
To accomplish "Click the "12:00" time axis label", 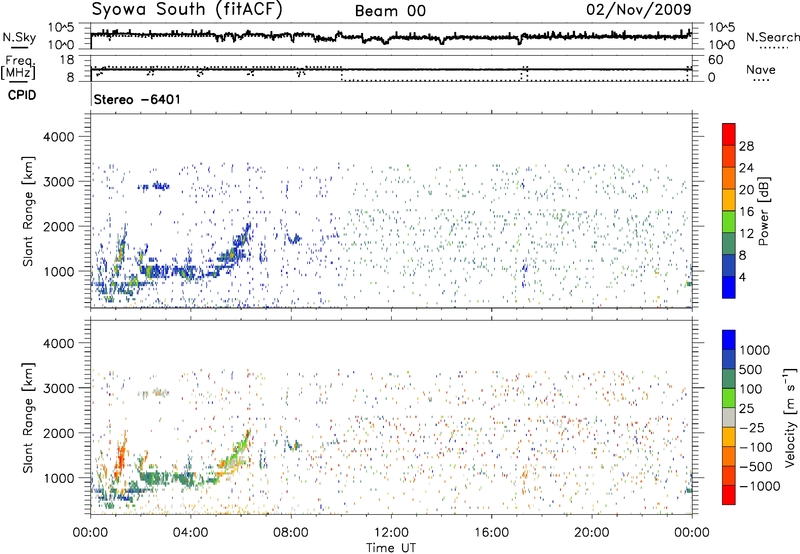I will pyautogui.click(x=391, y=533).
